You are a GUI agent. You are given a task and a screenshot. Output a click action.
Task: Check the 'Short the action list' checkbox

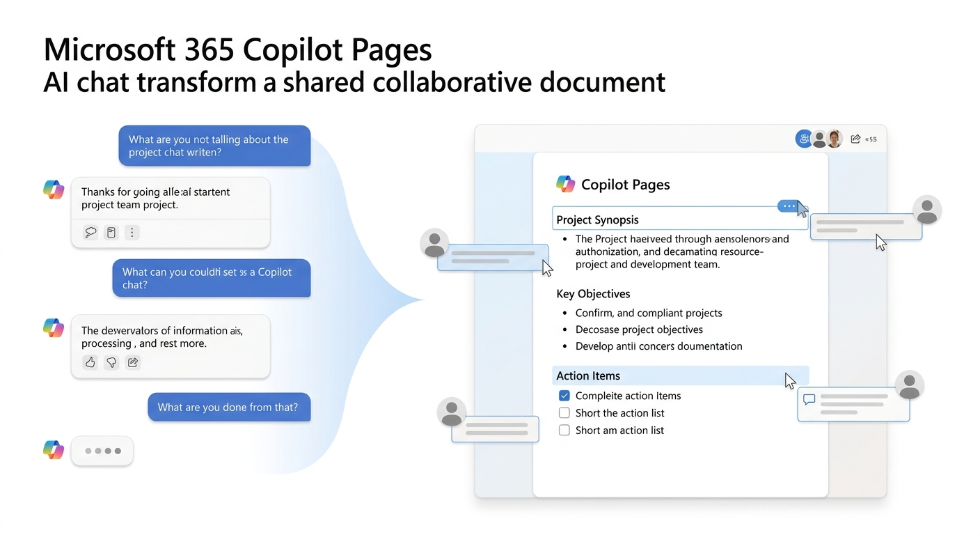(564, 413)
